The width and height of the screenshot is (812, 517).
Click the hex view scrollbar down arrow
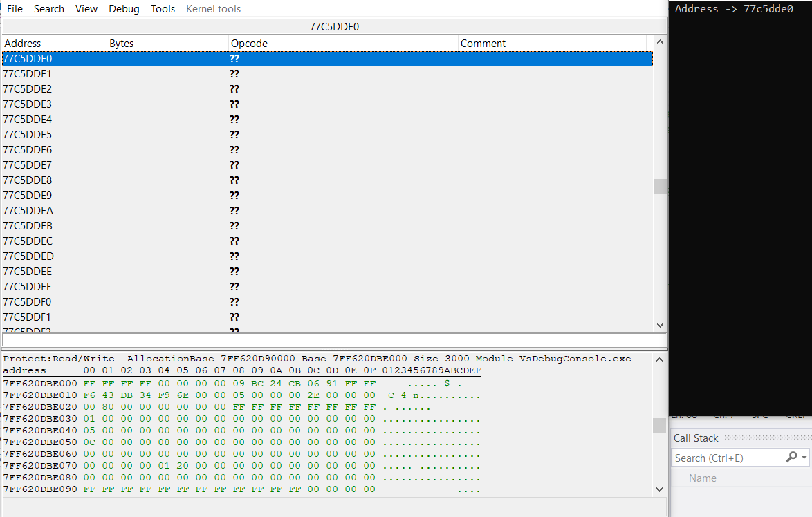660,489
